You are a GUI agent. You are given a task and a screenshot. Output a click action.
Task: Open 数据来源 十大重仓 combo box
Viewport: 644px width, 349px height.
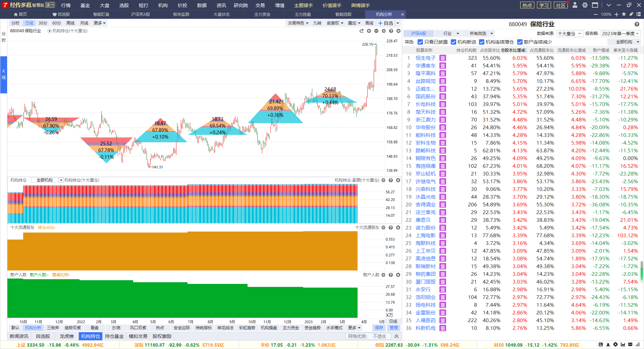pyautogui.click(x=570, y=34)
